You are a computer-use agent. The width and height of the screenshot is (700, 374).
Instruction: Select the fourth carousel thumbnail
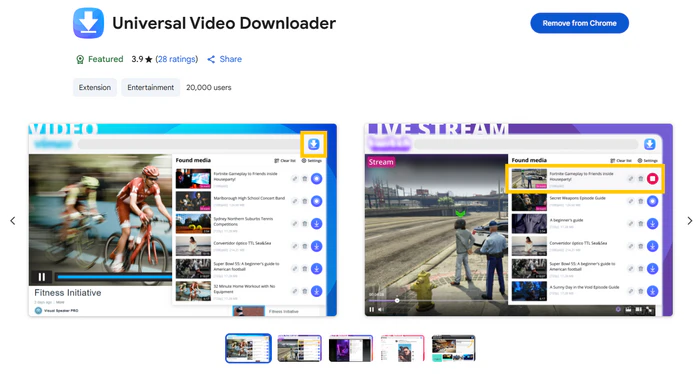pos(402,348)
